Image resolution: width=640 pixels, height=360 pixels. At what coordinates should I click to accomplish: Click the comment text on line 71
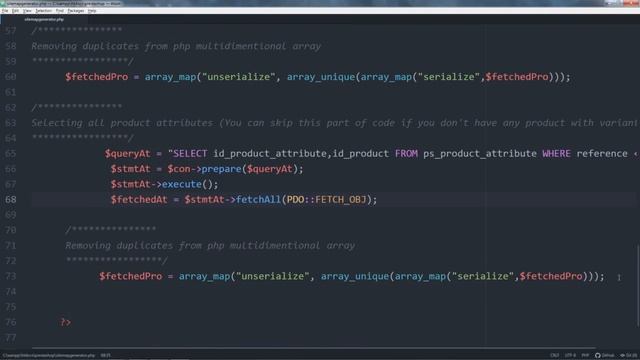coord(210,246)
